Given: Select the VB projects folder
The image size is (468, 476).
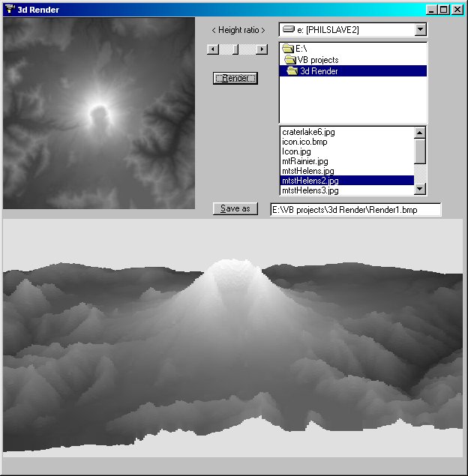Looking at the screenshot, I should [x=353, y=60].
